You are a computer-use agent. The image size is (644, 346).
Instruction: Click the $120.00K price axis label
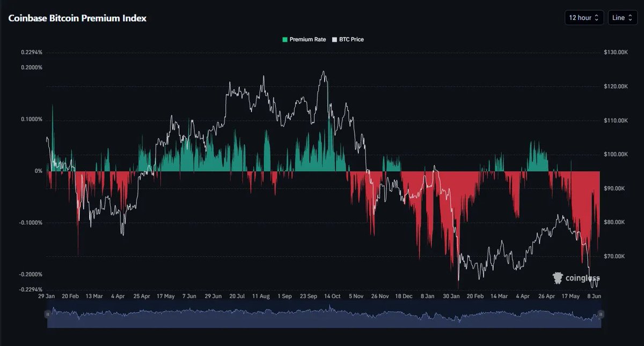click(616, 86)
